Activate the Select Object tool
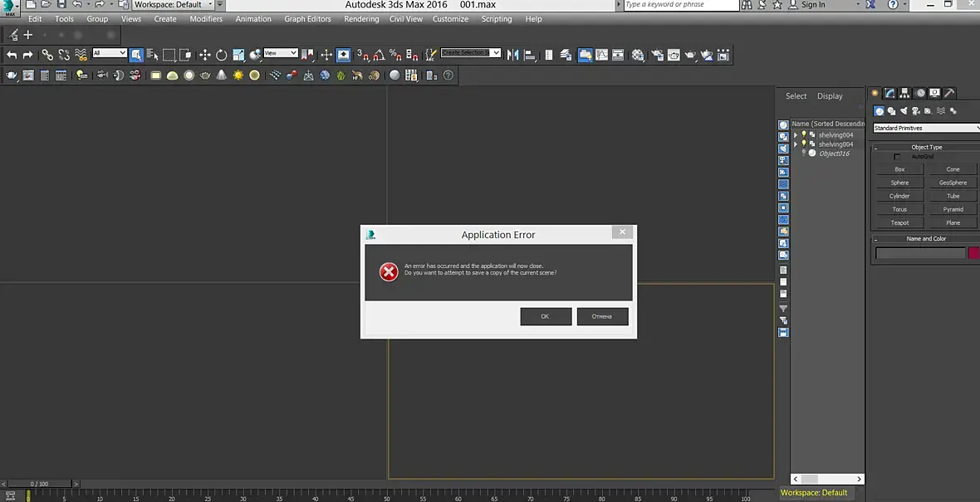 pos(136,55)
